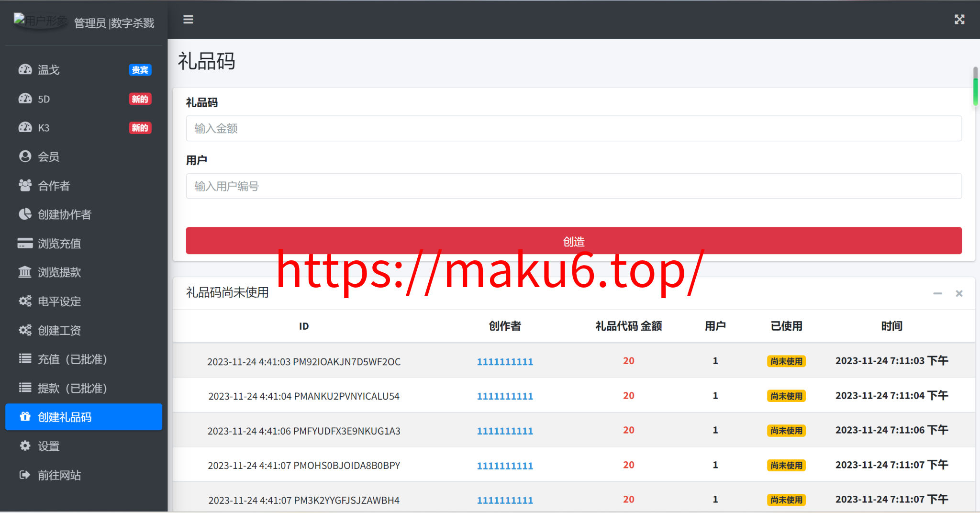Close the 礼品码尚未使用 card

(x=959, y=293)
